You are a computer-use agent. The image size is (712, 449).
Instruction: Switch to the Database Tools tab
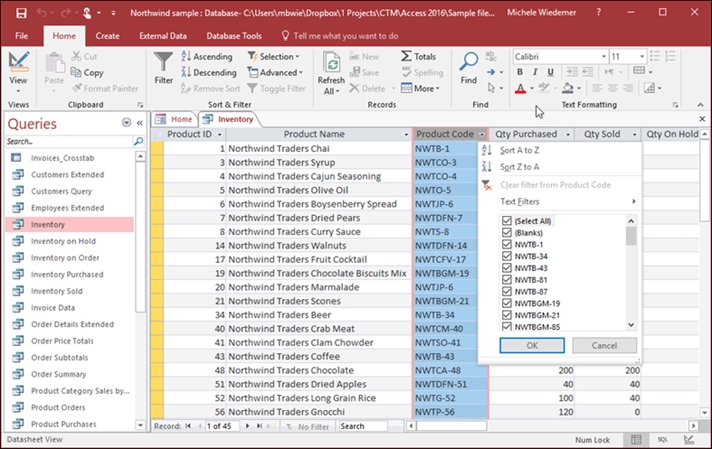pos(234,36)
